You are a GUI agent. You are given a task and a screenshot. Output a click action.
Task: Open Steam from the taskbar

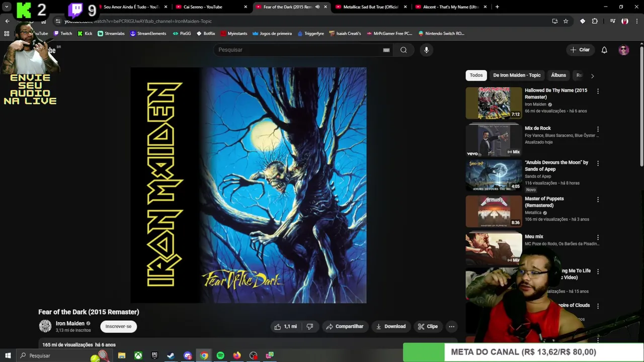[x=171, y=355]
